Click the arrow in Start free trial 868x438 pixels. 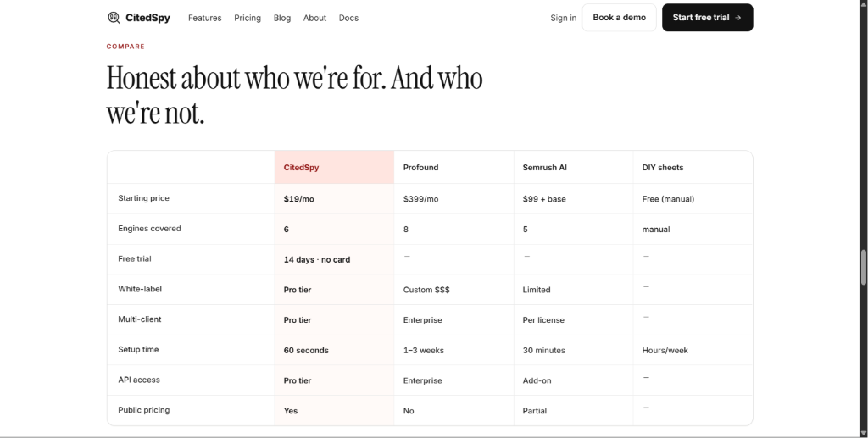click(x=737, y=18)
